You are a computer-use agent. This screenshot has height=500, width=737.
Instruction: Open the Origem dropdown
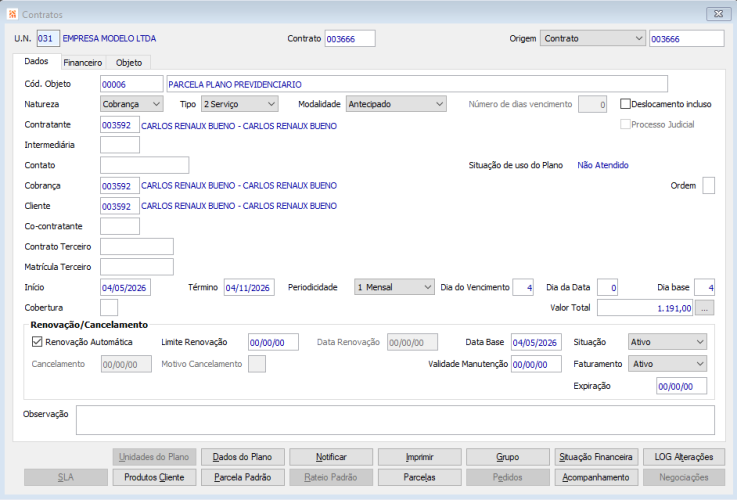pyautogui.click(x=592, y=39)
